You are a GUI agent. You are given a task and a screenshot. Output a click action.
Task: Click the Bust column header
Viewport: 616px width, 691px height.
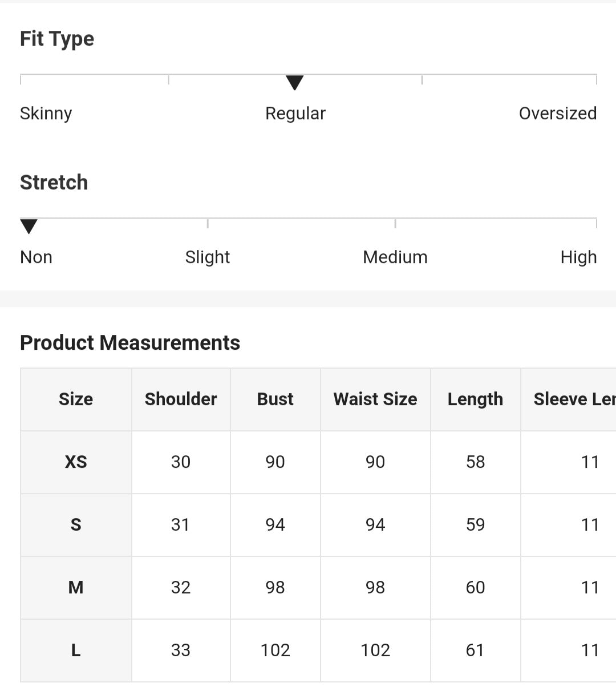click(x=275, y=399)
